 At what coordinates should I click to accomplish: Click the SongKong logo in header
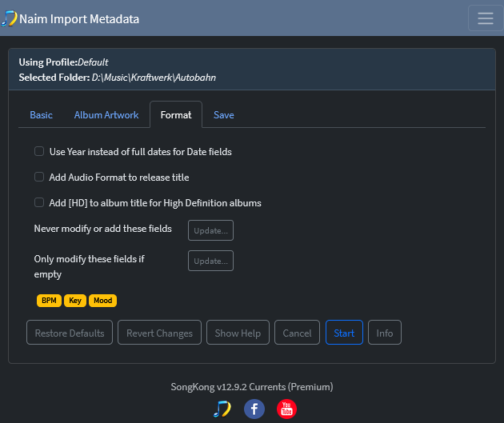pyautogui.click(x=10, y=18)
